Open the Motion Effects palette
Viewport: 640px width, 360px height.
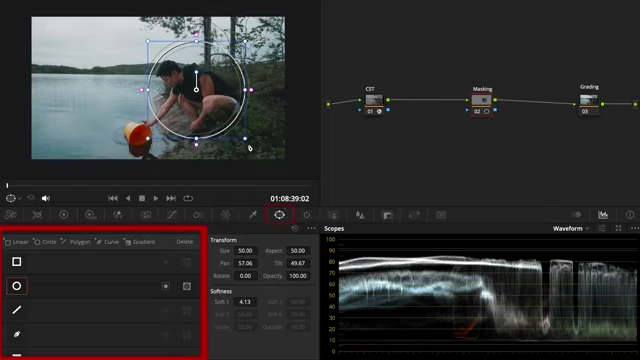(x=146, y=215)
